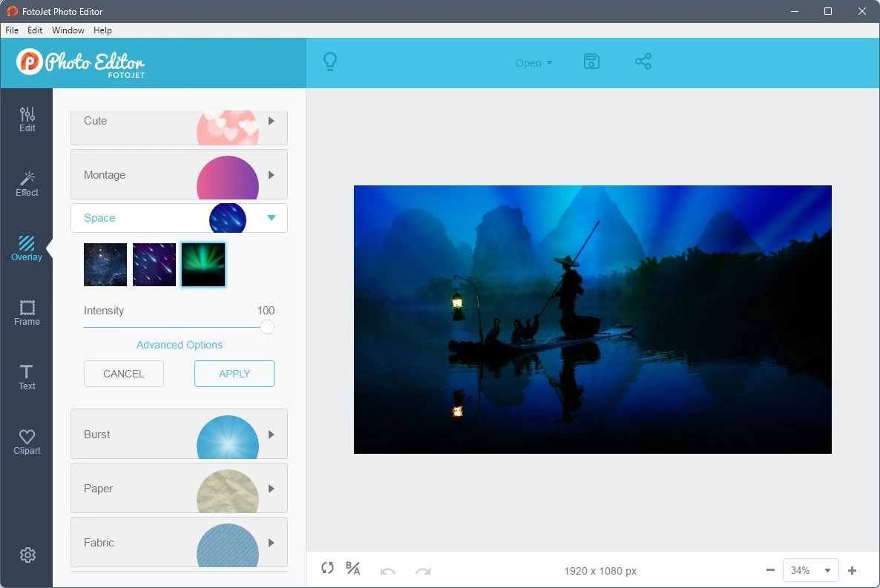Open the File menu

[12, 30]
